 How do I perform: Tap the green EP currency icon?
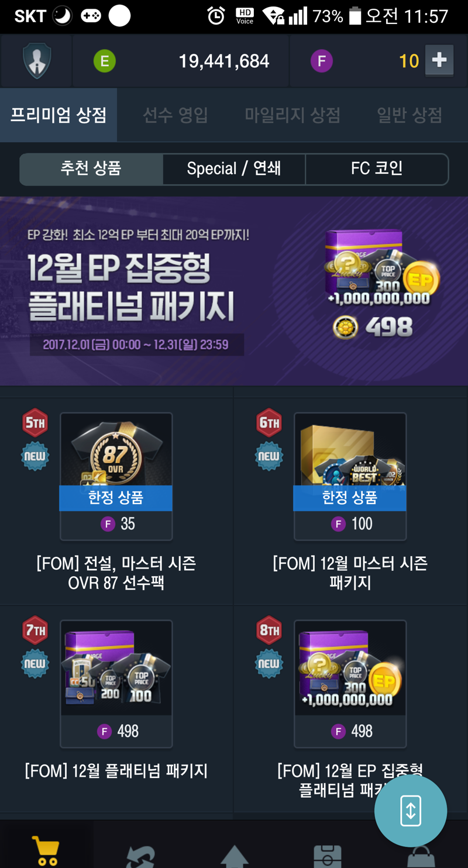(105, 61)
